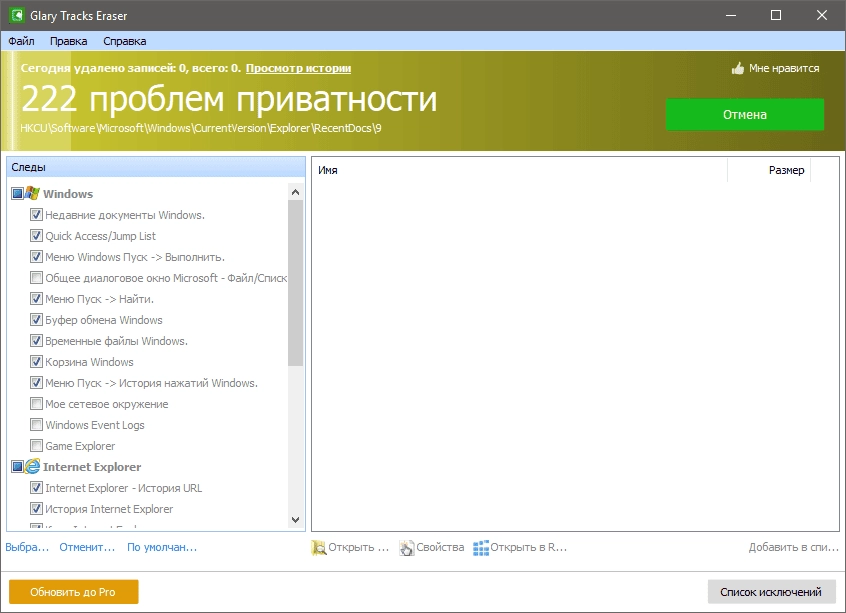
Task: Toggle Quick Access/Jump List checkbox
Action: (x=36, y=236)
